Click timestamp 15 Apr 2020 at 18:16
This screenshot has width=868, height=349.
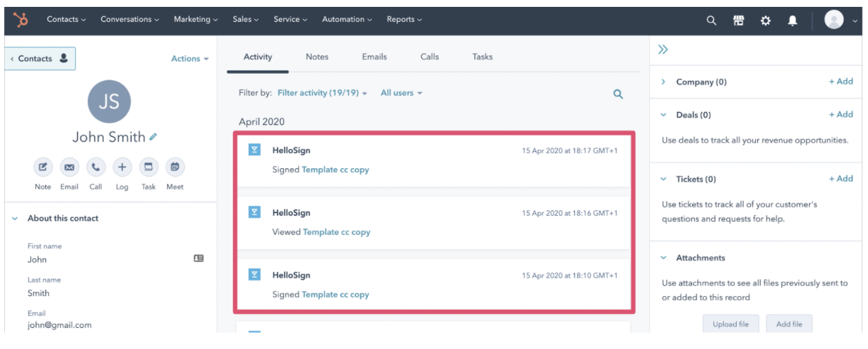569,213
